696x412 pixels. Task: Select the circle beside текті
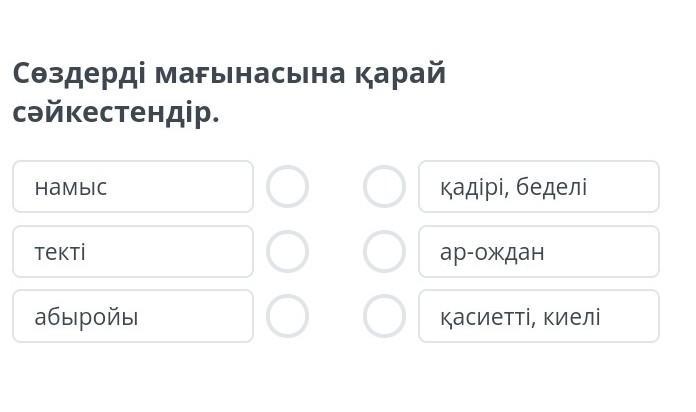point(287,252)
